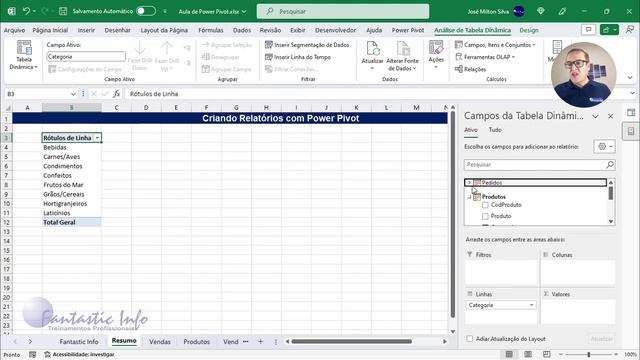Select the Hortigranjeiros cell

click(x=71, y=204)
